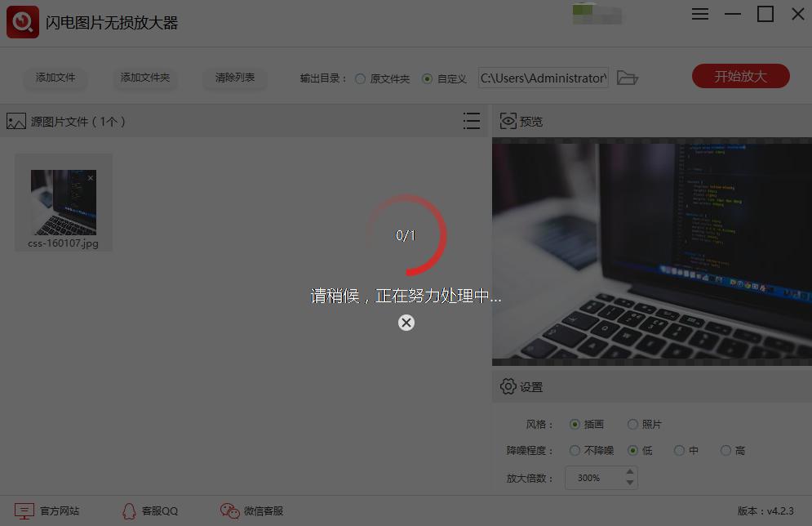Click 微信客服 link text
This screenshot has width=812, height=526.
pyautogui.click(x=264, y=511)
